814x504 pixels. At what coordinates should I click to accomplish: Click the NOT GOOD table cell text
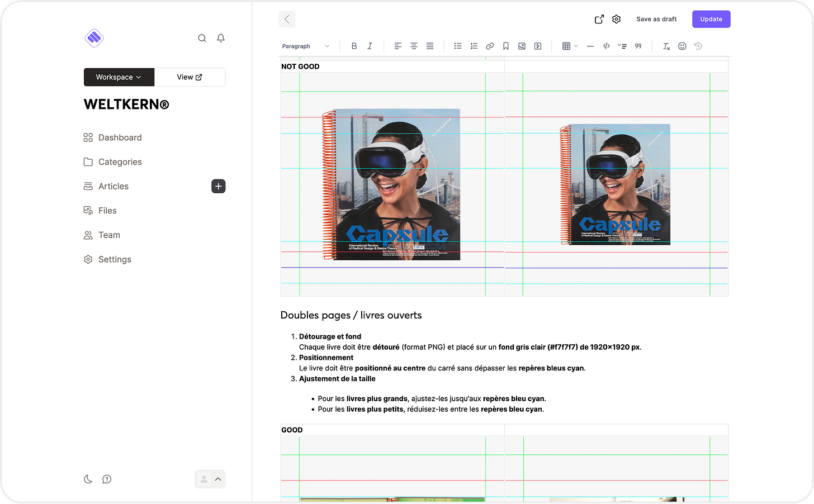coord(300,66)
